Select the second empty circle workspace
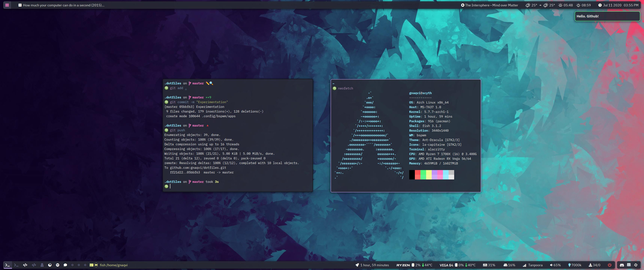Viewport: 644px width, 270px height. (79, 265)
